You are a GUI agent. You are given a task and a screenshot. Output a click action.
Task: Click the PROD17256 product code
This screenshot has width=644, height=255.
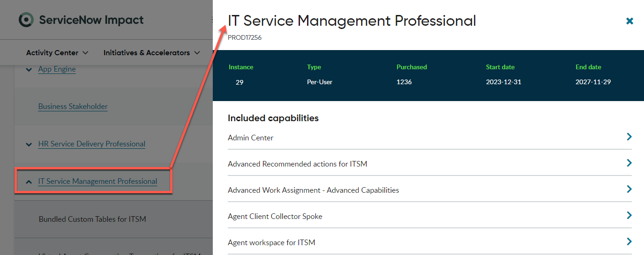point(245,37)
